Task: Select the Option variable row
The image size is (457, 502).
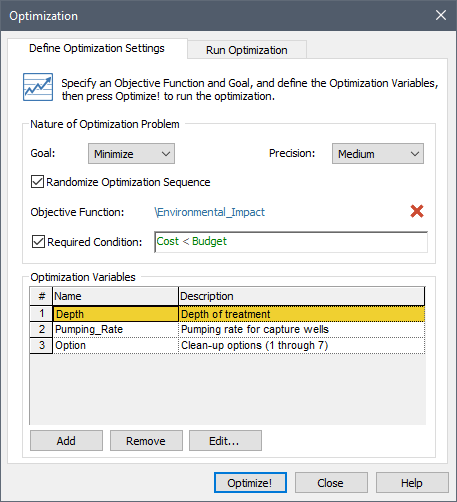Action: click(227, 345)
